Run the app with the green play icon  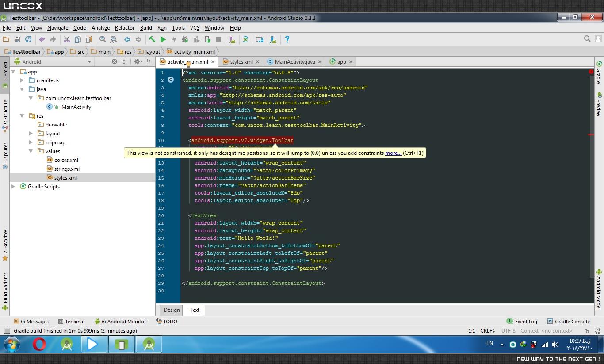tap(163, 39)
